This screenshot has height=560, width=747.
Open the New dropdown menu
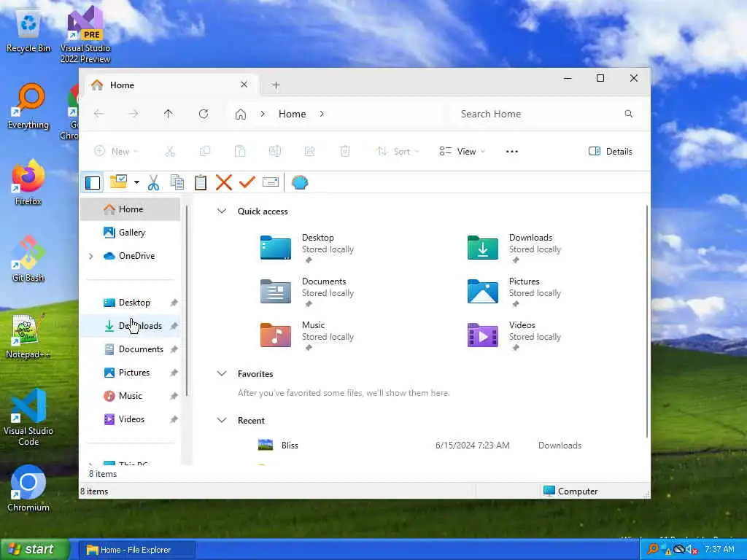[116, 152]
